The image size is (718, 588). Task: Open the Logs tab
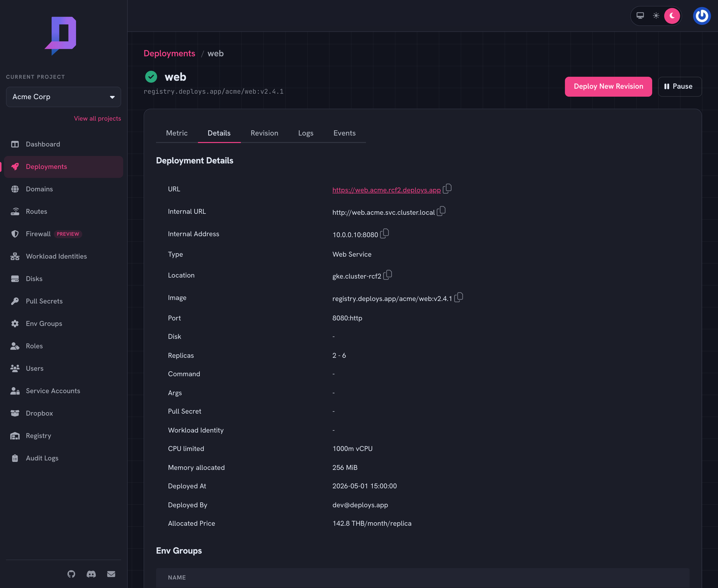(306, 133)
